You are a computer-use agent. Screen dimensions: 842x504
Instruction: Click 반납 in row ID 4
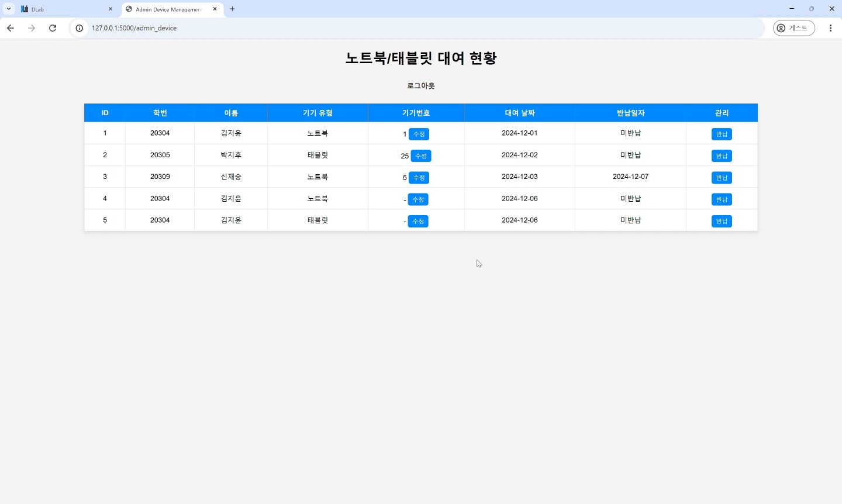point(722,199)
